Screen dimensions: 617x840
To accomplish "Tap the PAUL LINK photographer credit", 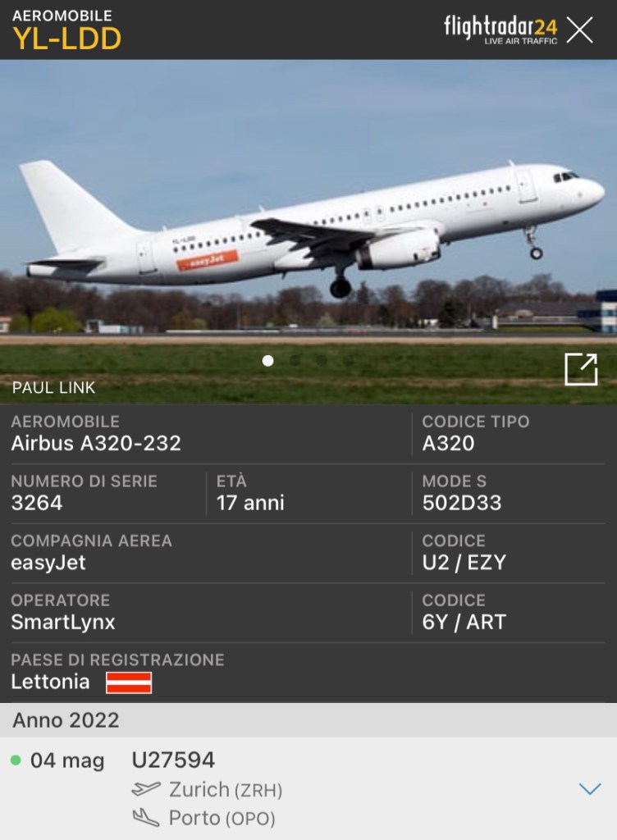I will [53, 387].
